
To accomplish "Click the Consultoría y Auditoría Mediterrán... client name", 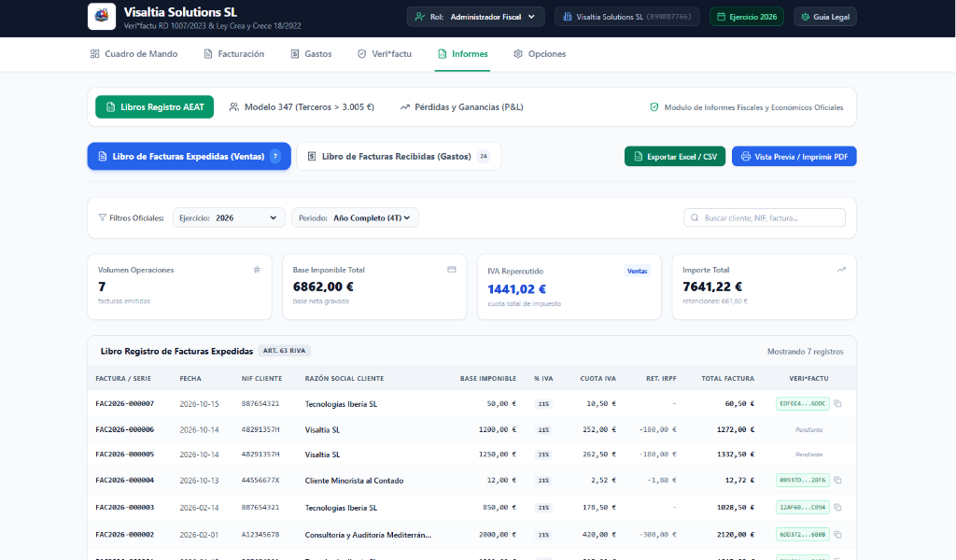I will point(368,535).
